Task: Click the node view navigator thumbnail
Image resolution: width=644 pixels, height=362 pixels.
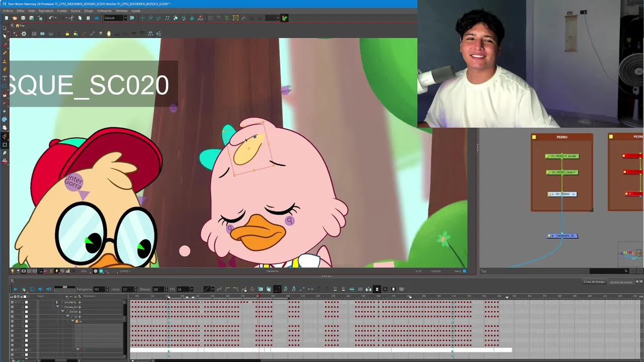Action: coord(630,254)
